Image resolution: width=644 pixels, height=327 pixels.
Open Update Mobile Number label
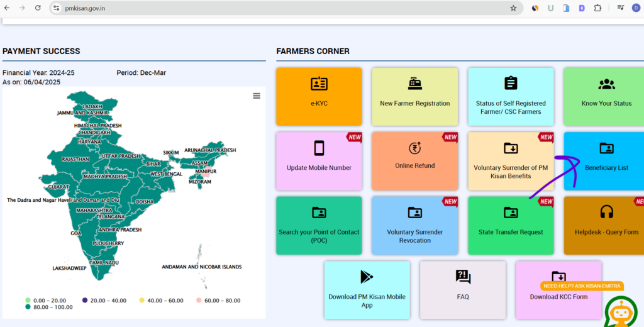[319, 168]
